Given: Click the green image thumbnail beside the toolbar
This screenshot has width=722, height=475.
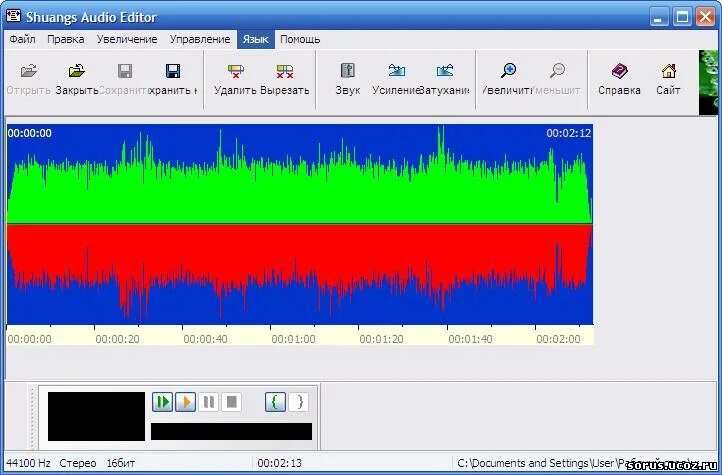Looking at the screenshot, I should [710, 82].
